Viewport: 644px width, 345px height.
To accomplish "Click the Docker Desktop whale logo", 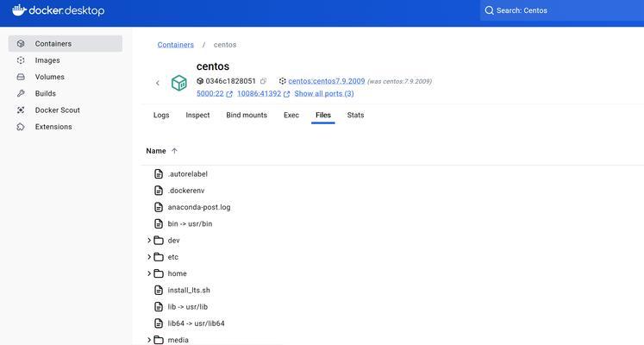I will [x=19, y=10].
